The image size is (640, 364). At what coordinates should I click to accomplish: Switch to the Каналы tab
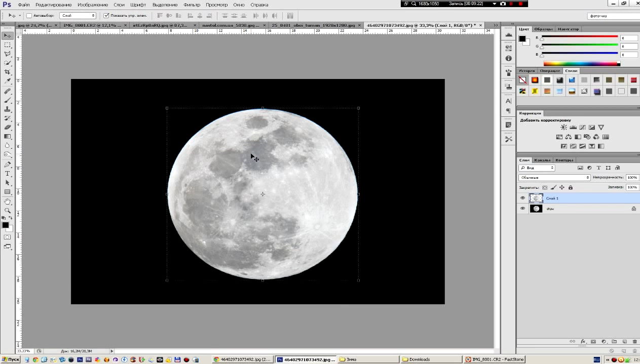pyautogui.click(x=542, y=160)
